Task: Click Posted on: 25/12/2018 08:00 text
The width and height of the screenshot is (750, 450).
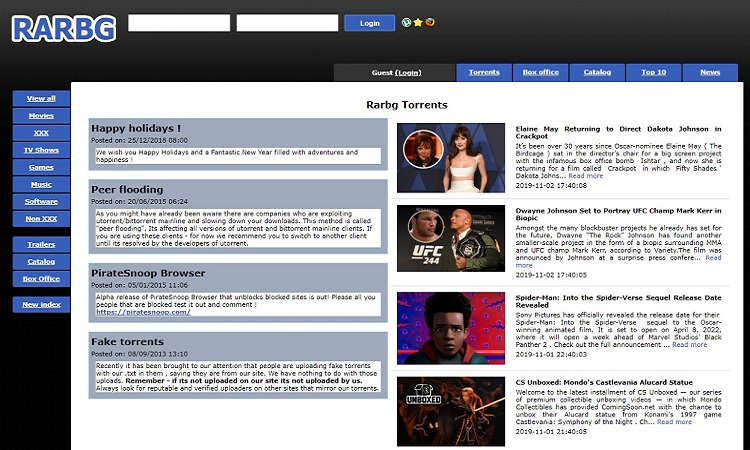Action: click(140, 141)
